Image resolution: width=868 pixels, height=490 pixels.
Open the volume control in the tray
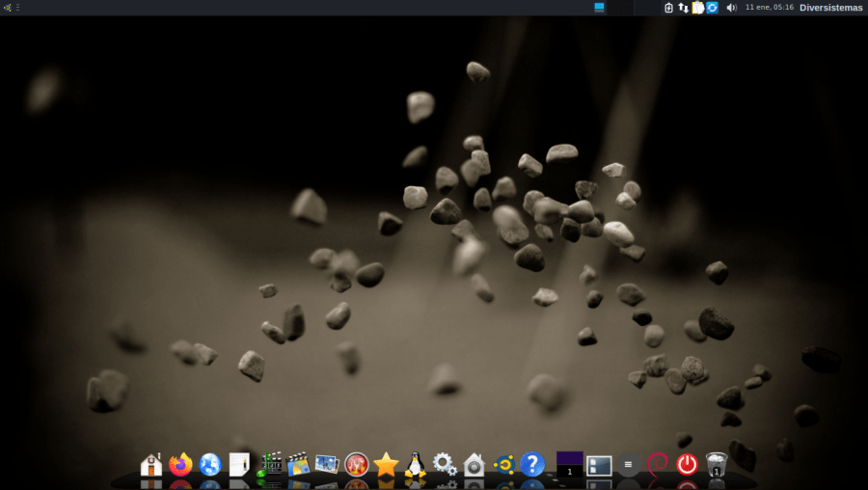731,8
